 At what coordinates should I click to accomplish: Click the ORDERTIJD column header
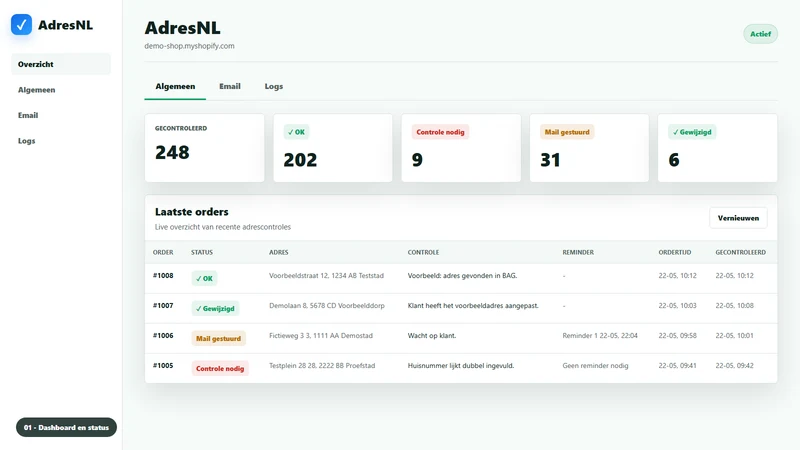674,253
